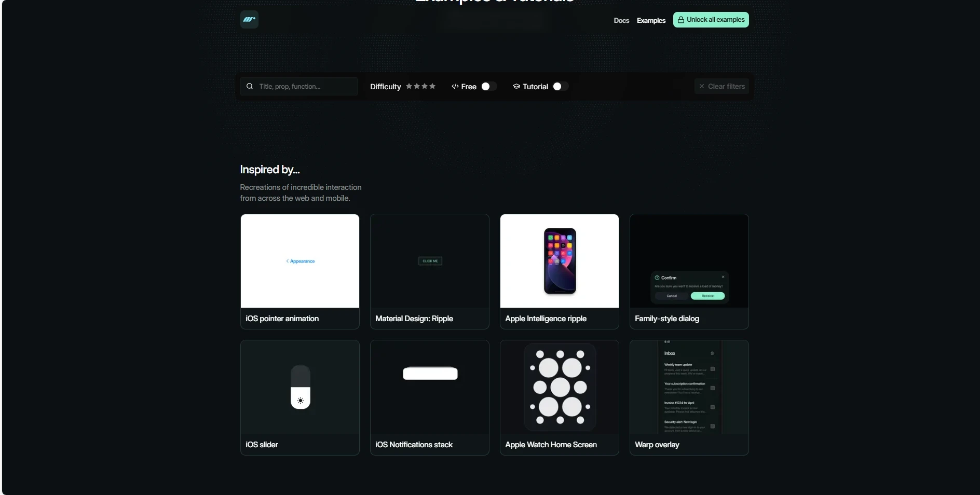The width and height of the screenshot is (980, 495).
Task: Click the graduation cap Tutorial icon
Action: coord(516,87)
